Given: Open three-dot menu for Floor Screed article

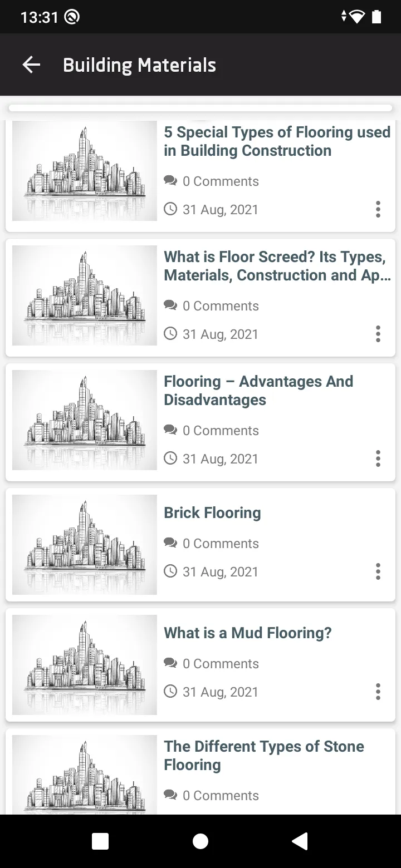Looking at the screenshot, I should click(378, 334).
